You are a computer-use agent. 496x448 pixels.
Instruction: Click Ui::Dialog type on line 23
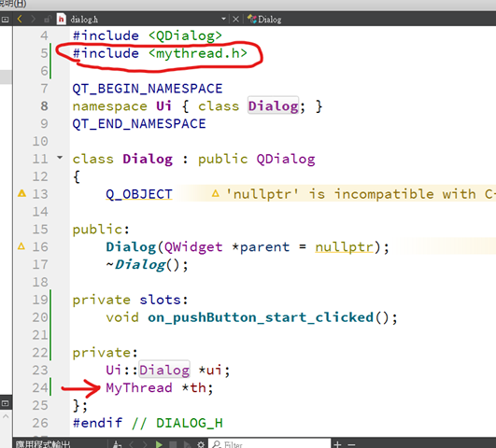(148, 370)
